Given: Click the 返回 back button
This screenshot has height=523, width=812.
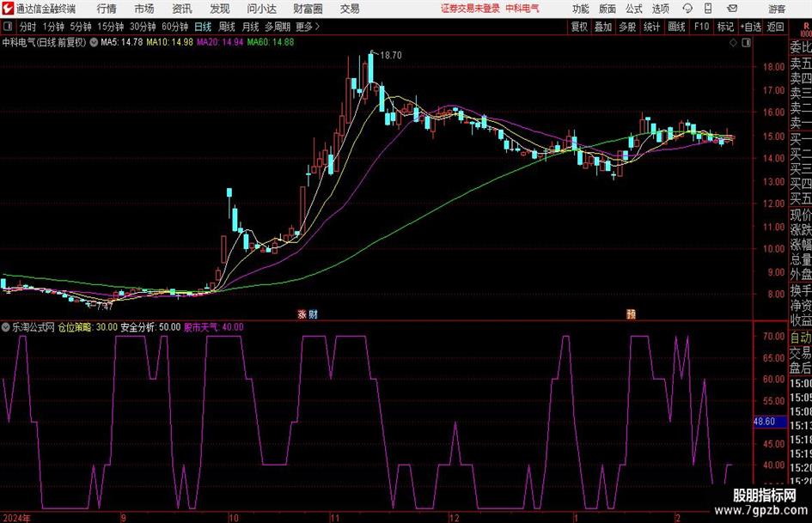Looking at the screenshot, I should coord(775,27).
